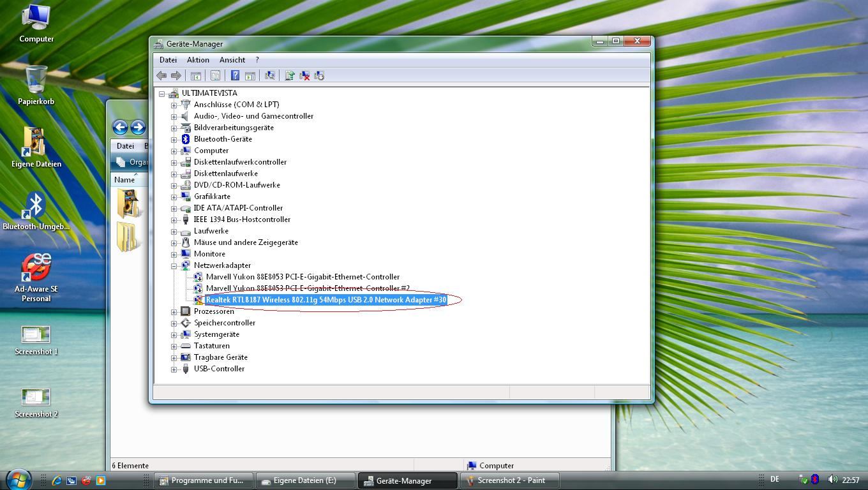Open the Datei menu in Geräte-Manager

click(x=168, y=59)
